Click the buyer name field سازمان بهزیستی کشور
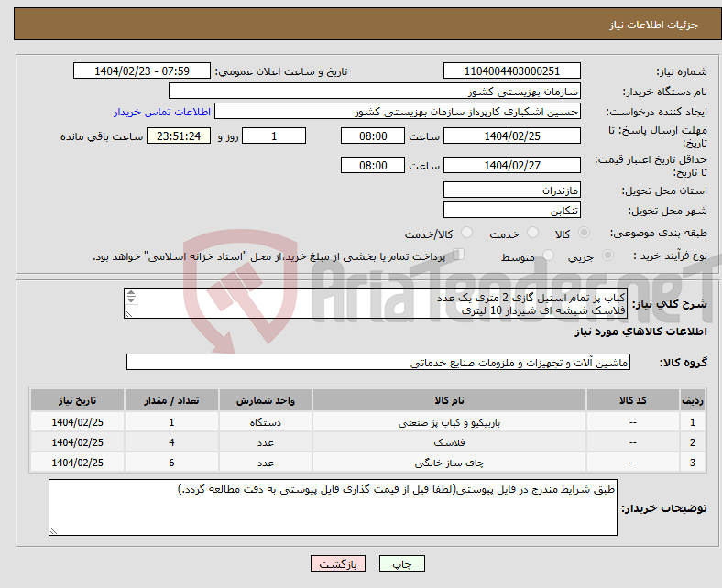Screen dimensions: 722x588 (x=375, y=92)
